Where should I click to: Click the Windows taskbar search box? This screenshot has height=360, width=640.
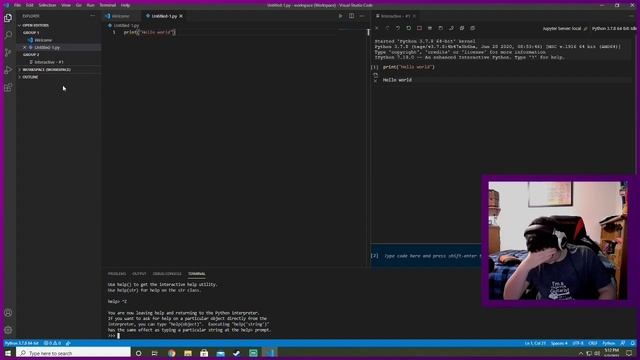[x=73, y=353]
